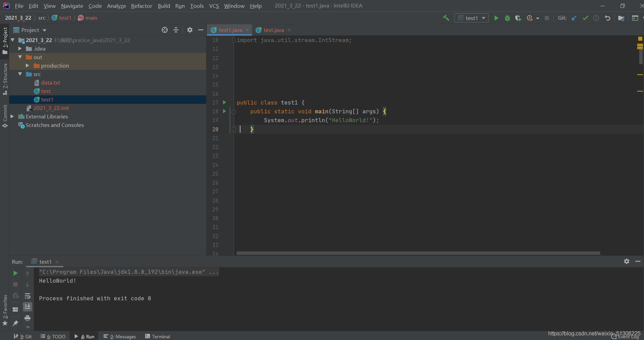Expand the production folder in the tree
The height and width of the screenshot is (340, 644).
click(28, 65)
